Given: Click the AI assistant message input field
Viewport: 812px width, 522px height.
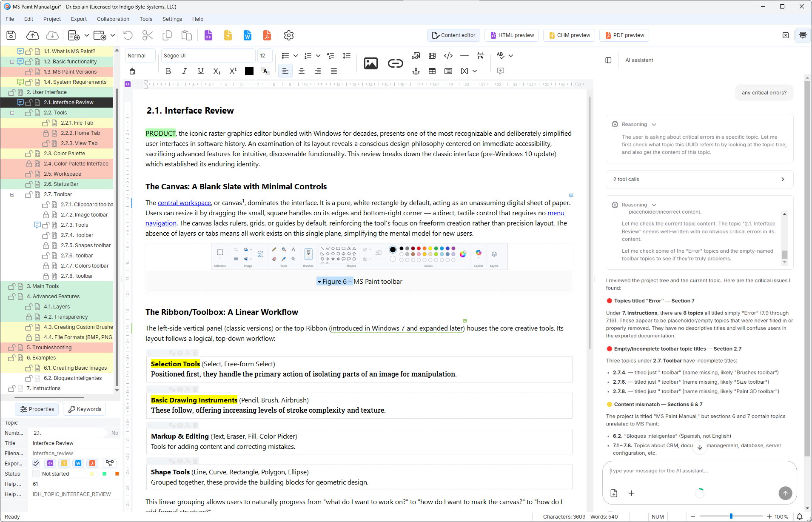Looking at the screenshot, I should pos(699,471).
